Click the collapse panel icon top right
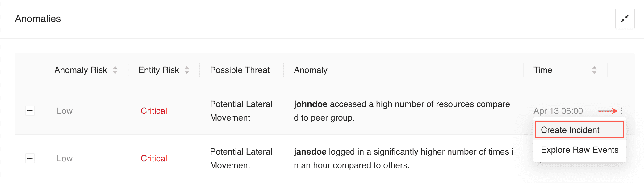This screenshot has height=183, width=644. tap(624, 19)
